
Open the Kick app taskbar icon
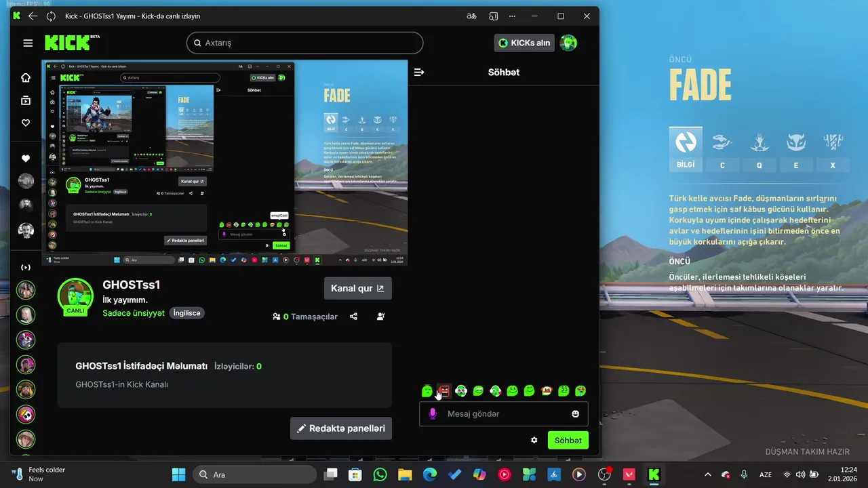[x=654, y=474]
